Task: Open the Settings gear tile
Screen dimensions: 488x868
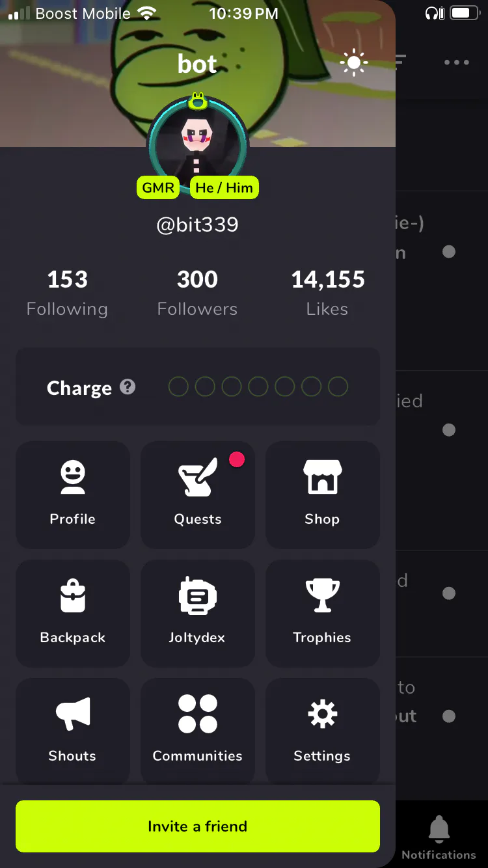Action: [323, 731]
